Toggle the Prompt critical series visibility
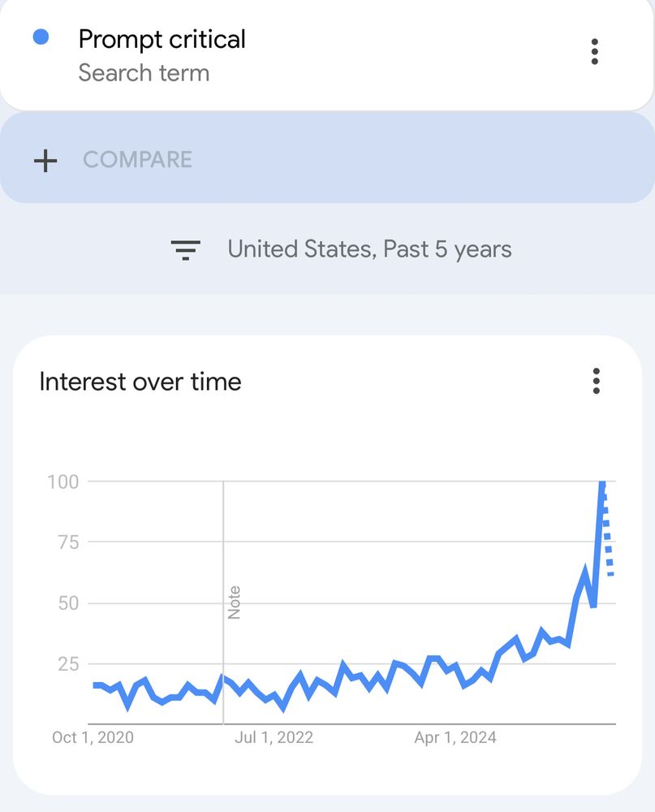The width and height of the screenshot is (655, 812). coord(41,38)
